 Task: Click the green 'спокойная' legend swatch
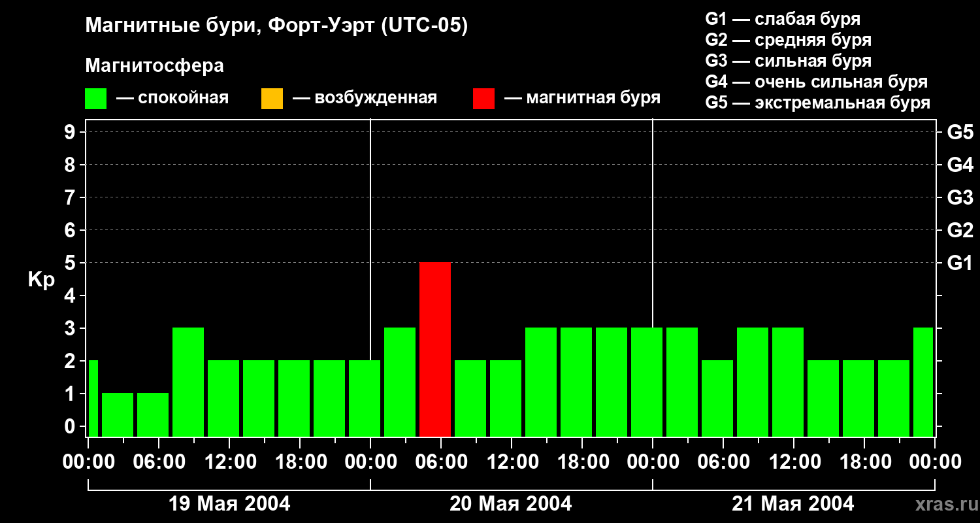coord(96,99)
